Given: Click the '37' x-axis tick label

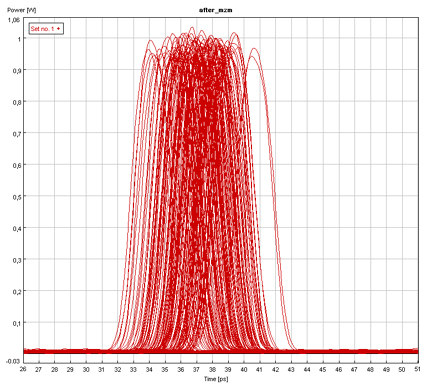Looking at the screenshot, I should click(197, 370).
